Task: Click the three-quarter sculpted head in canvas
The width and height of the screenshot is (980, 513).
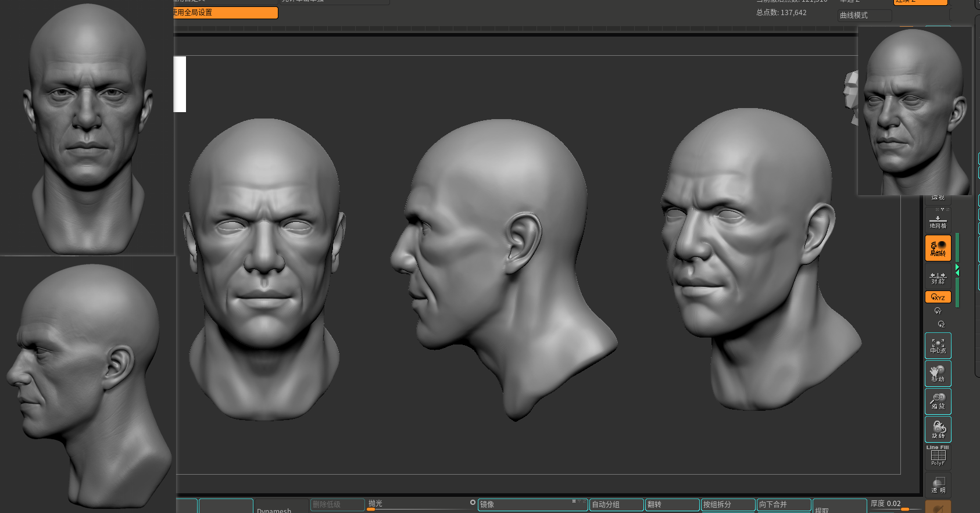Action: pos(760,259)
